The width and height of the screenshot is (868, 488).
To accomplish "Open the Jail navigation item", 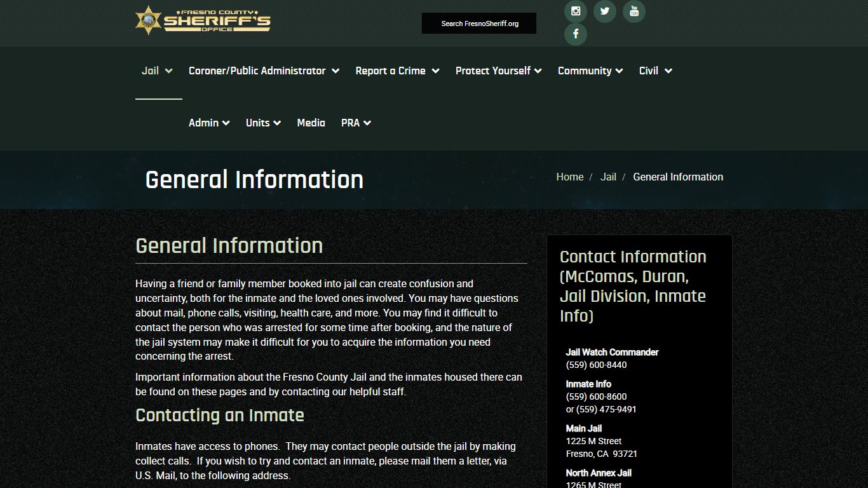I will click(150, 71).
